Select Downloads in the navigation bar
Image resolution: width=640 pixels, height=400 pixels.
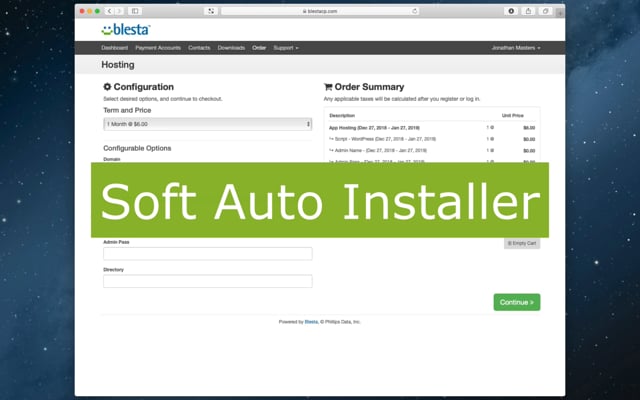231,48
